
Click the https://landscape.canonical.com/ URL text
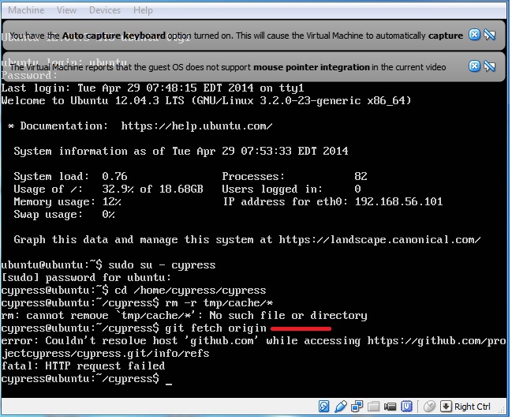click(x=379, y=240)
